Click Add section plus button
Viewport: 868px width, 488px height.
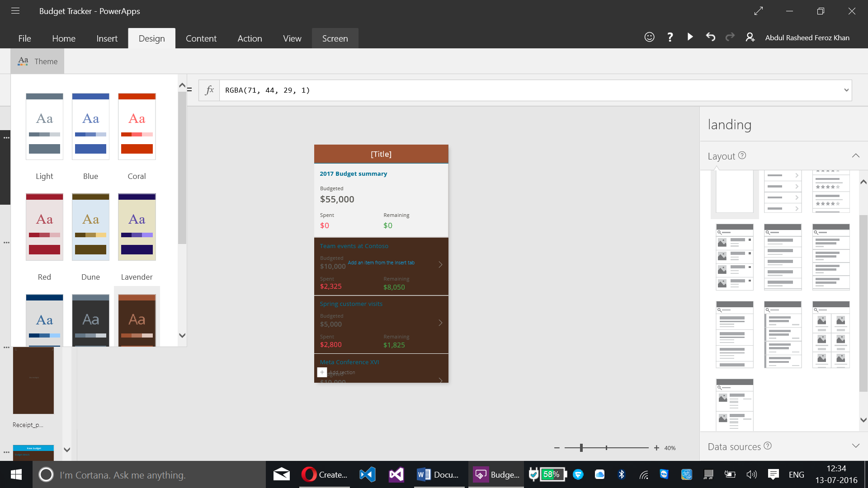(322, 372)
